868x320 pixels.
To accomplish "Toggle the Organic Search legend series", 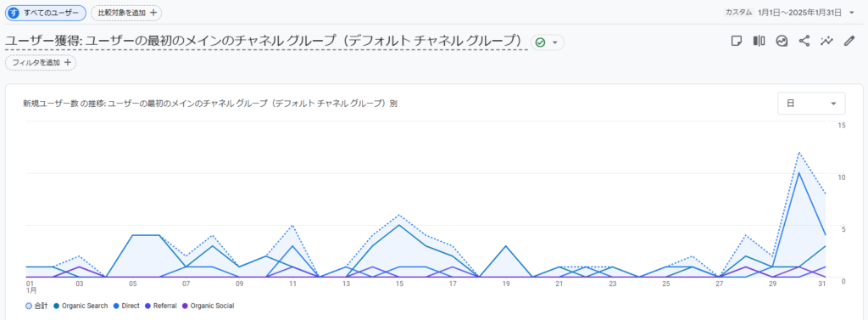I will pos(81,306).
